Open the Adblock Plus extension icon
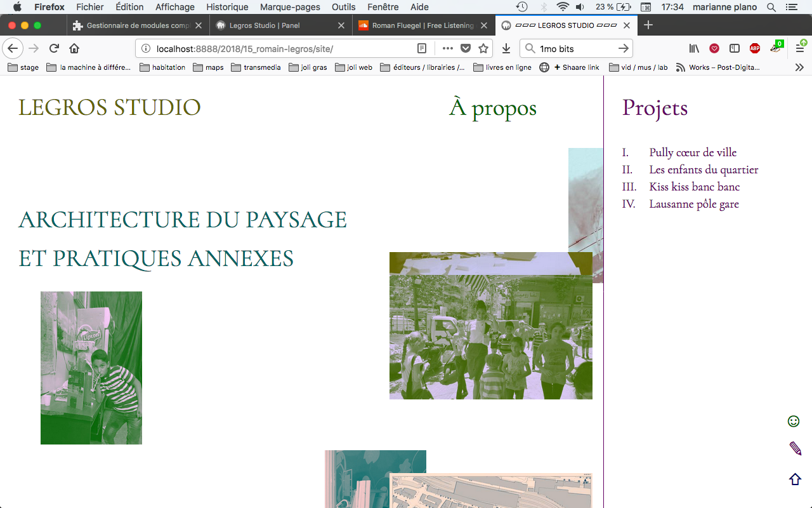This screenshot has height=508, width=812. (x=754, y=49)
